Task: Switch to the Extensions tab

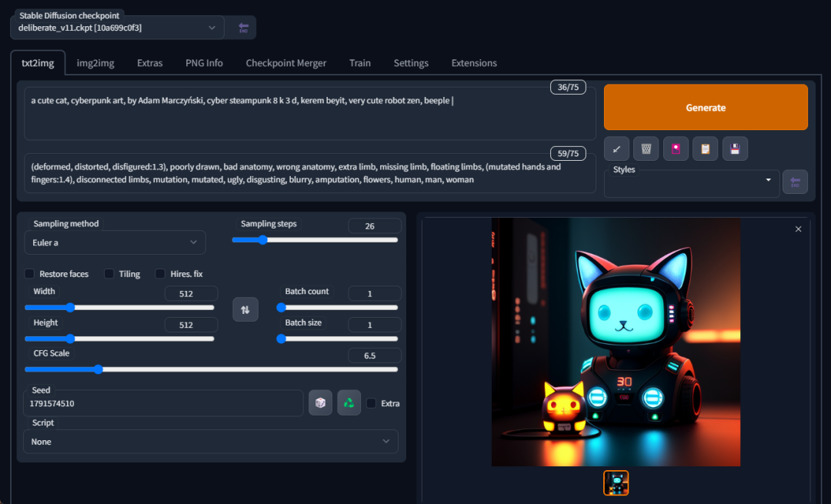Action: pos(474,63)
